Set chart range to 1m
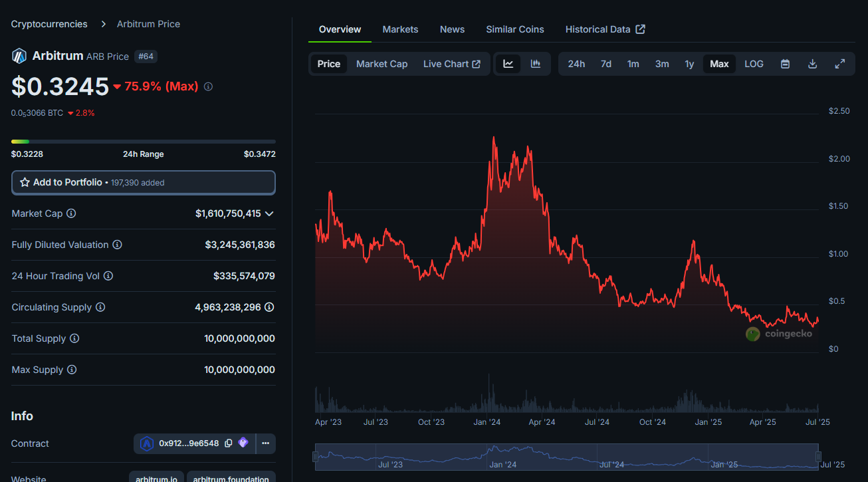The height and width of the screenshot is (482, 868). click(633, 64)
